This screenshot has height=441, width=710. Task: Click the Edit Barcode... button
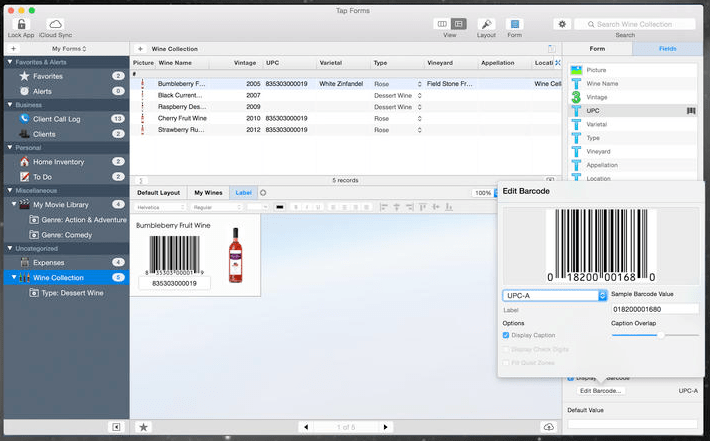pyautogui.click(x=600, y=391)
